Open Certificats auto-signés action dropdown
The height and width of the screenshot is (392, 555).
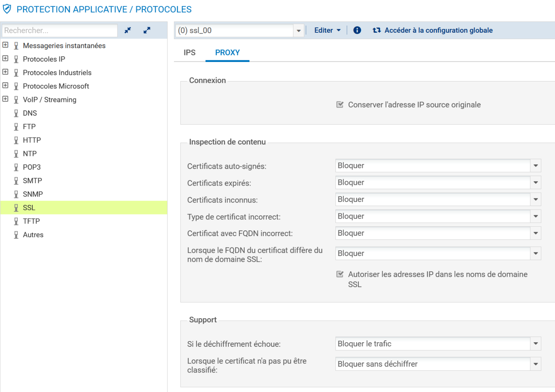coord(535,166)
